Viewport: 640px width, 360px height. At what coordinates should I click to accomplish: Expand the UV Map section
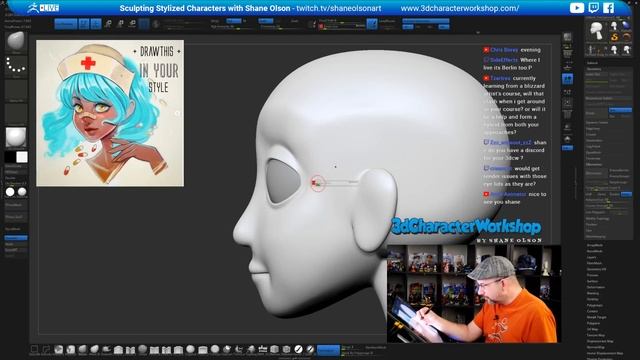click(x=592, y=329)
